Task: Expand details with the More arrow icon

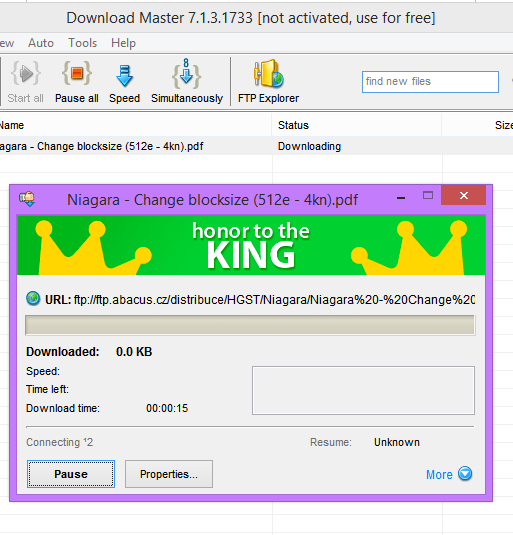Action: tap(465, 474)
